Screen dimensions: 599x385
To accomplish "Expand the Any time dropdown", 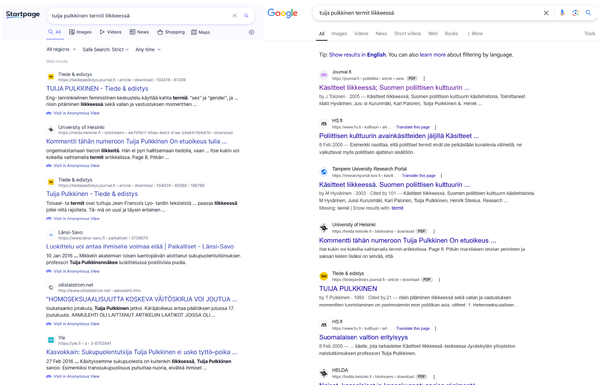I will coord(148,49).
